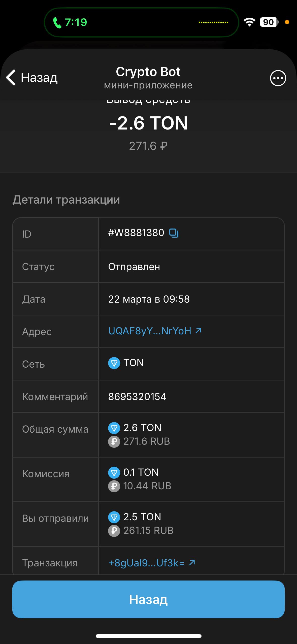Tap the three-dots more options icon
Image resolution: width=297 pixels, height=644 pixels.
pos(278,78)
